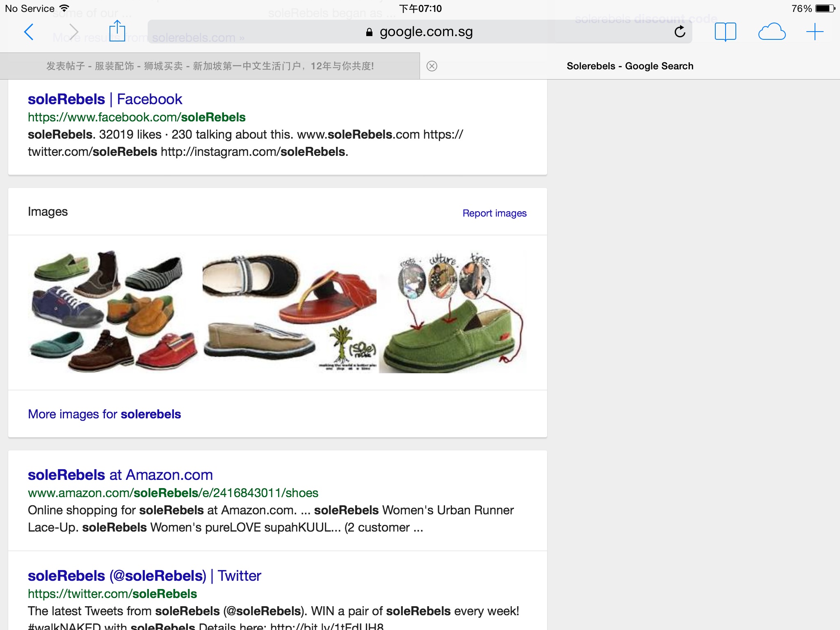The image size is (840, 630).
Task: Reload the page with refresh icon
Action: coord(680,32)
